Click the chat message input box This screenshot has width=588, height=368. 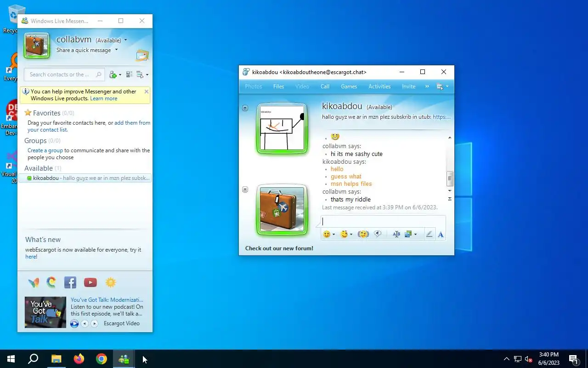pyautogui.click(x=383, y=221)
